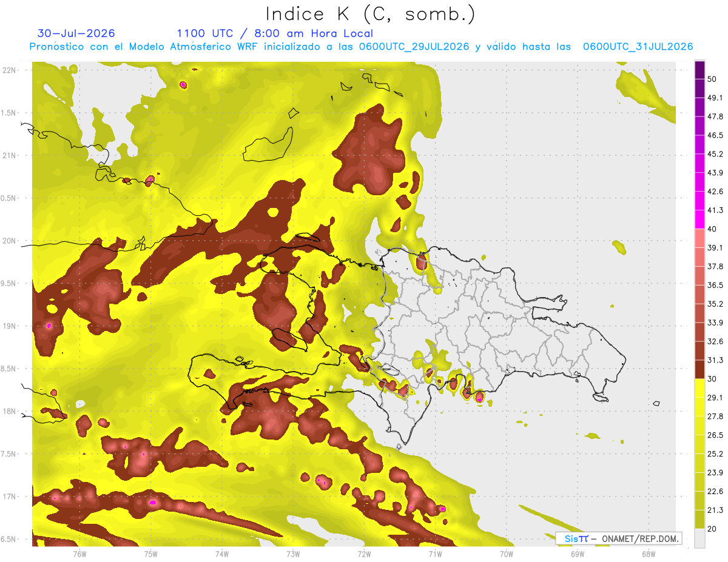The width and height of the screenshot is (728, 562).
Task: Click the colorbar value '30'
Action: [712, 379]
